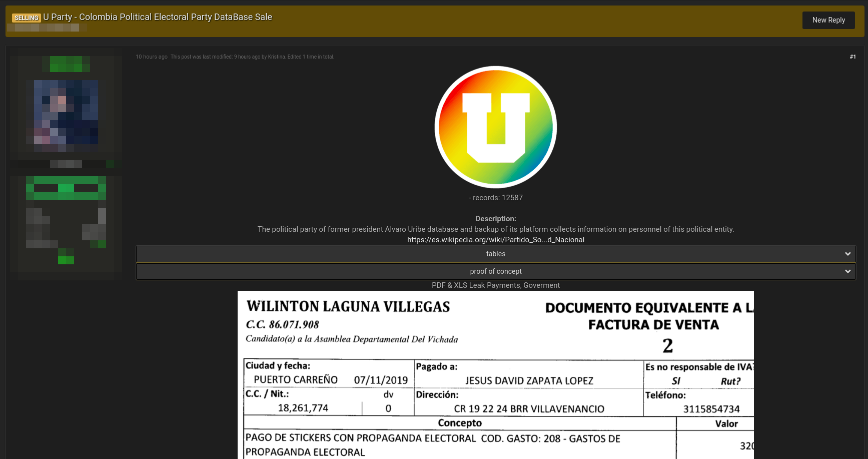Click the U Party rainbow logo image
Viewport: 868px width, 459px height.
[x=495, y=127]
